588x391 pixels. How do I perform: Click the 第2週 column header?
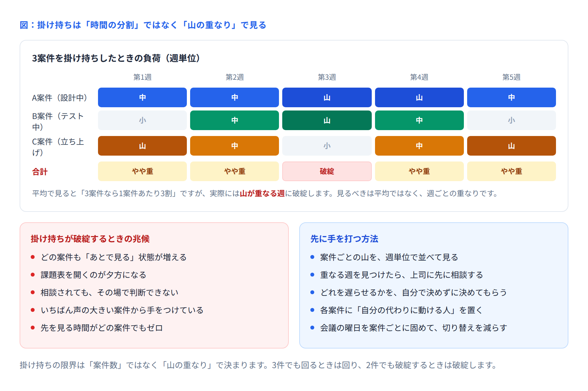(235, 77)
